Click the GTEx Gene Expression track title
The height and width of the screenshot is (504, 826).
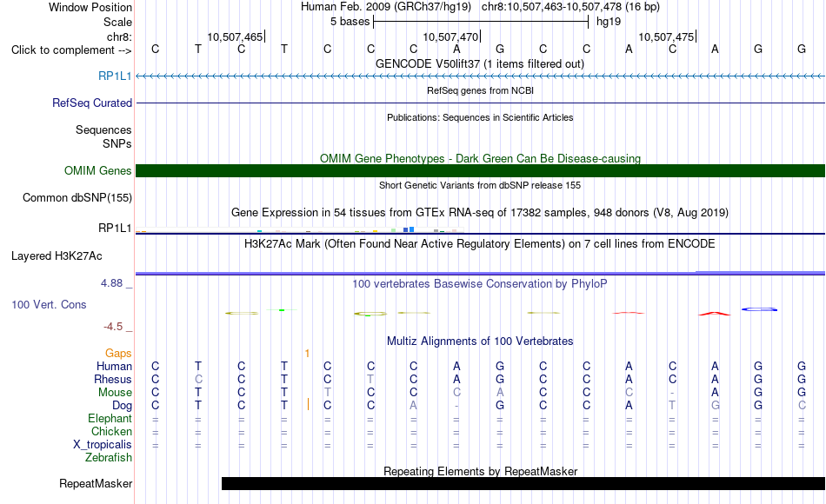480,212
